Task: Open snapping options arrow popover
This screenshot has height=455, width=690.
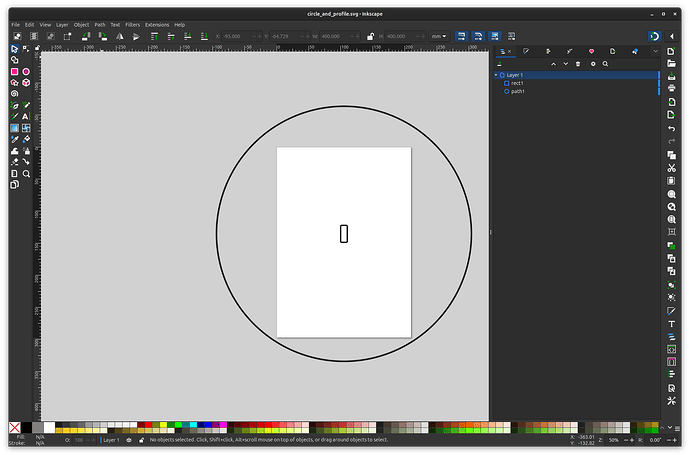Action: click(x=672, y=37)
